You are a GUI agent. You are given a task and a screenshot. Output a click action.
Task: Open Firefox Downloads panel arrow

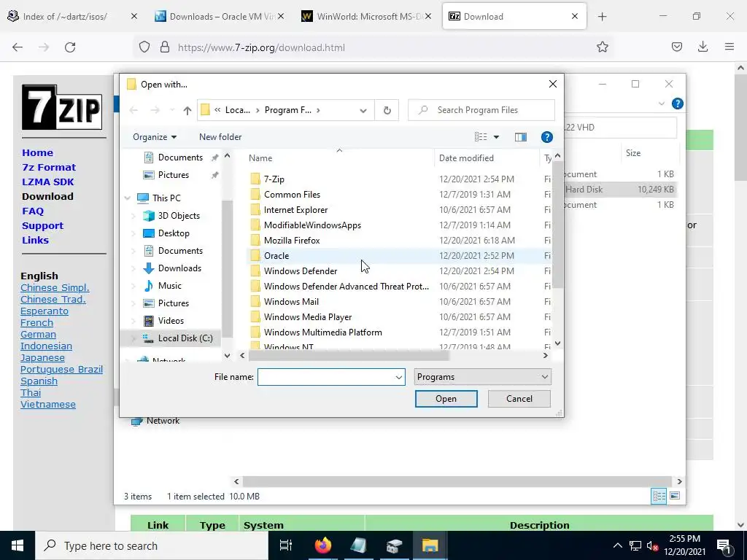coord(703,47)
